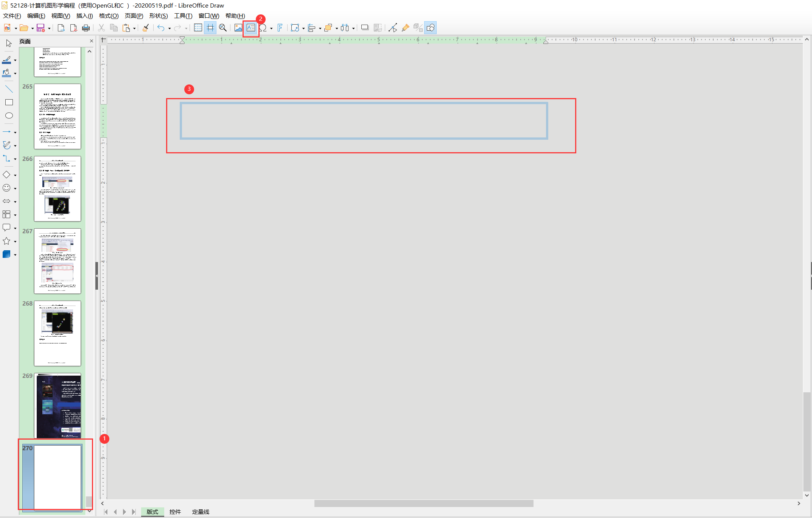
Task: Select the Ellipse tool
Action: pos(9,115)
